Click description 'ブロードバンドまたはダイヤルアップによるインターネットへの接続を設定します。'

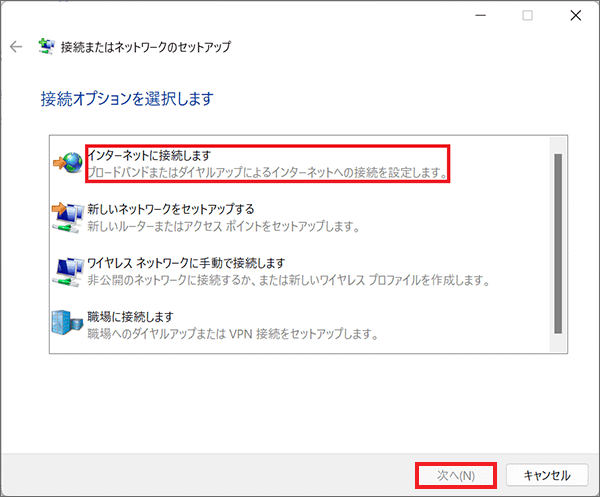pos(267,173)
